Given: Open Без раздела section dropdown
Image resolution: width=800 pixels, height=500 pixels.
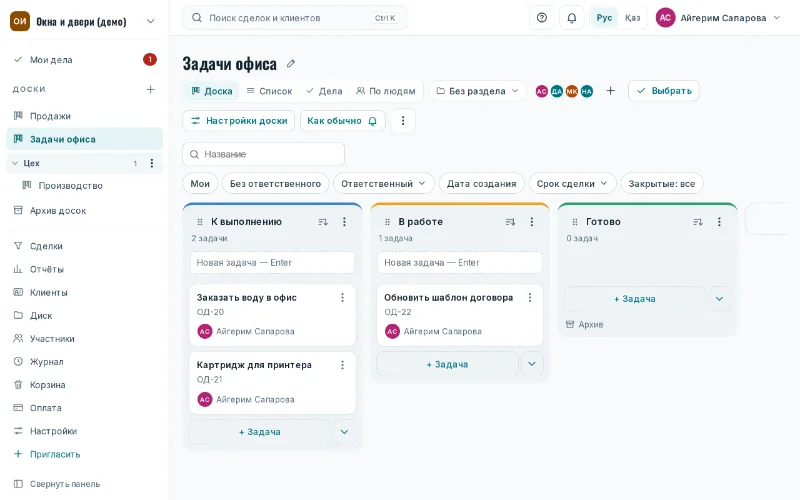Looking at the screenshot, I should [477, 91].
